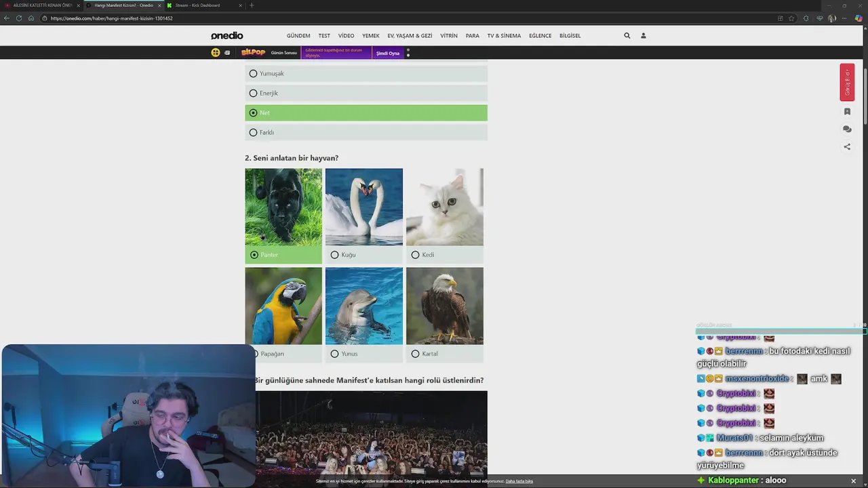Screen dimensions: 868x488
Task: Click the Günün Sorusu label
Action: (x=284, y=53)
